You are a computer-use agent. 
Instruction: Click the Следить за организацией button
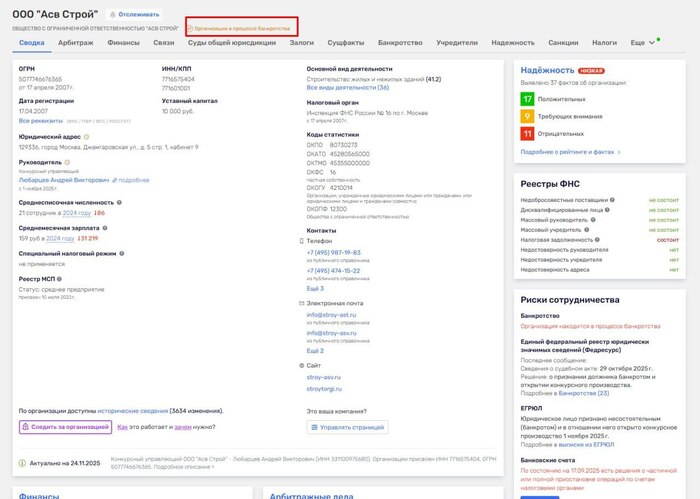point(65,427)
